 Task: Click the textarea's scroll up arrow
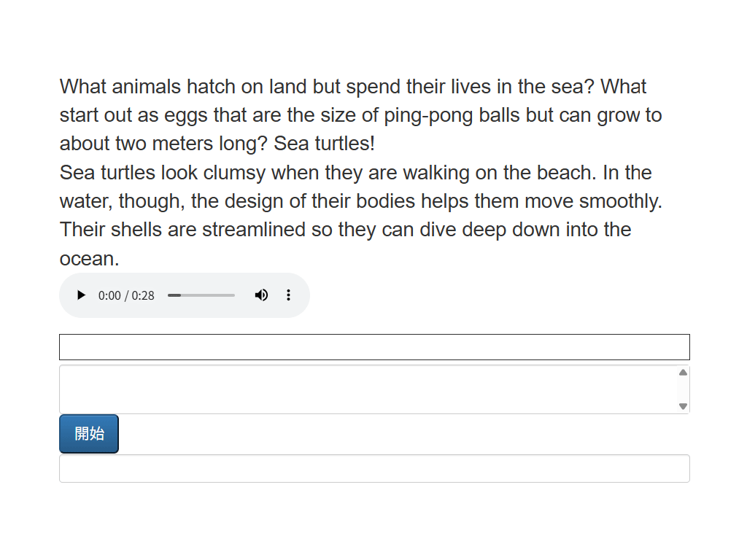[683, 373]
